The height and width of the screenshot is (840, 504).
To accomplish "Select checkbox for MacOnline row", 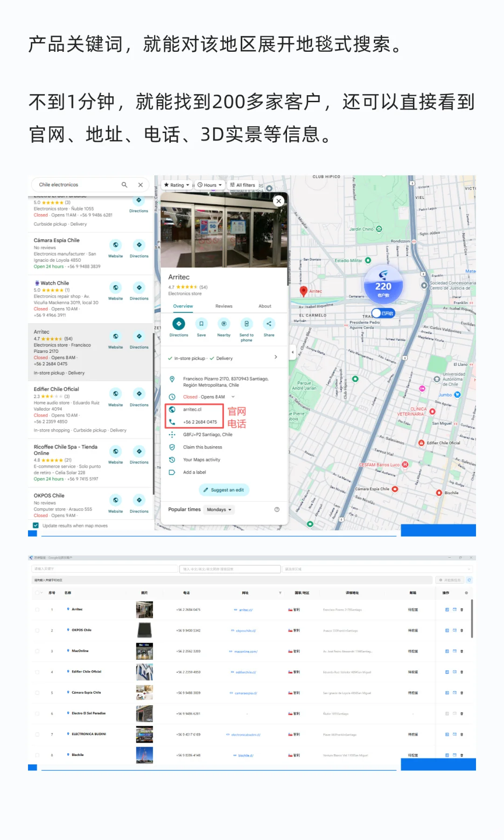I will [37, 651].
